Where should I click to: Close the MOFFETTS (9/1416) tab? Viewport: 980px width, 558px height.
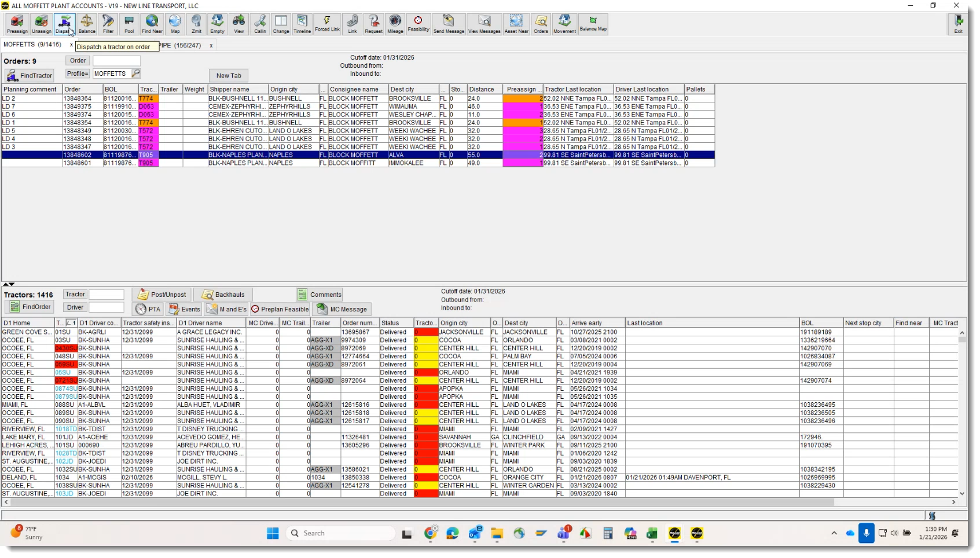[x=72, y=45]
